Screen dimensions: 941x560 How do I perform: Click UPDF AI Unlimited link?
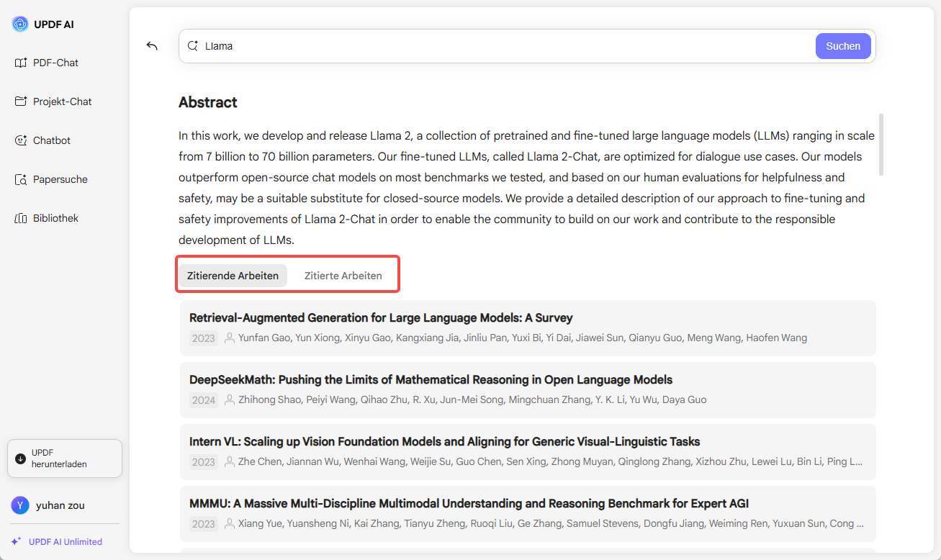(66, 542)
